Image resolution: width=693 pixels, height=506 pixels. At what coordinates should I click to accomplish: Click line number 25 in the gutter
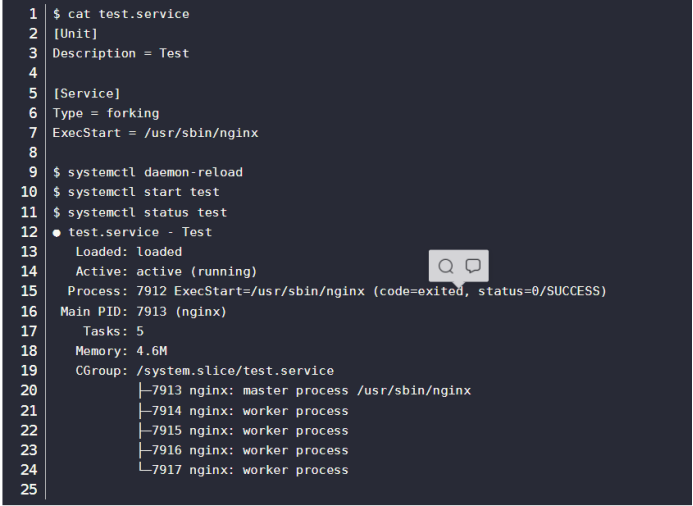pyautogui.click(x=28, y=490)
